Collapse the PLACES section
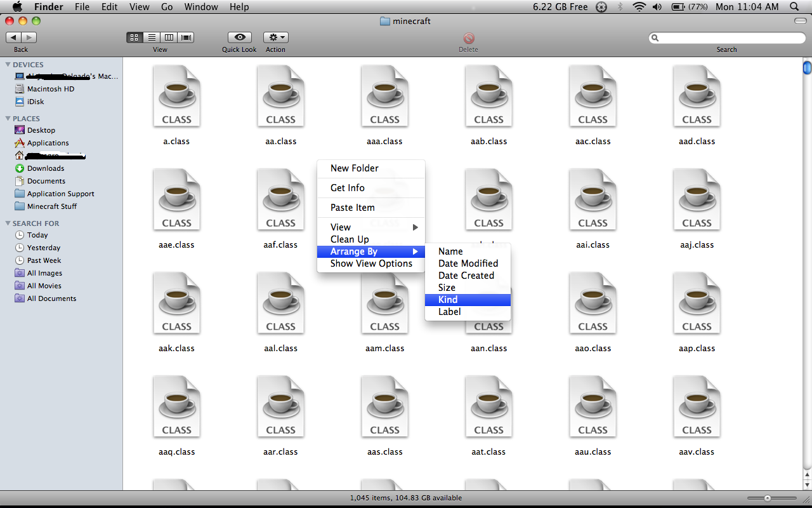The width and height of the screenshot is (812, 508). [x=8, y=119]
